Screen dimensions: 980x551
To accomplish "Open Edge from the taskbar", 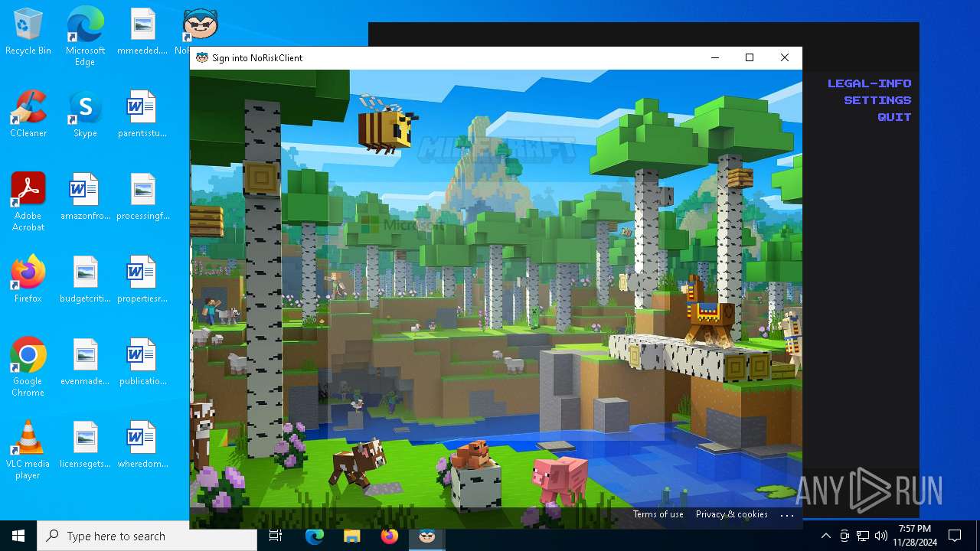I will tap(314, 536).
